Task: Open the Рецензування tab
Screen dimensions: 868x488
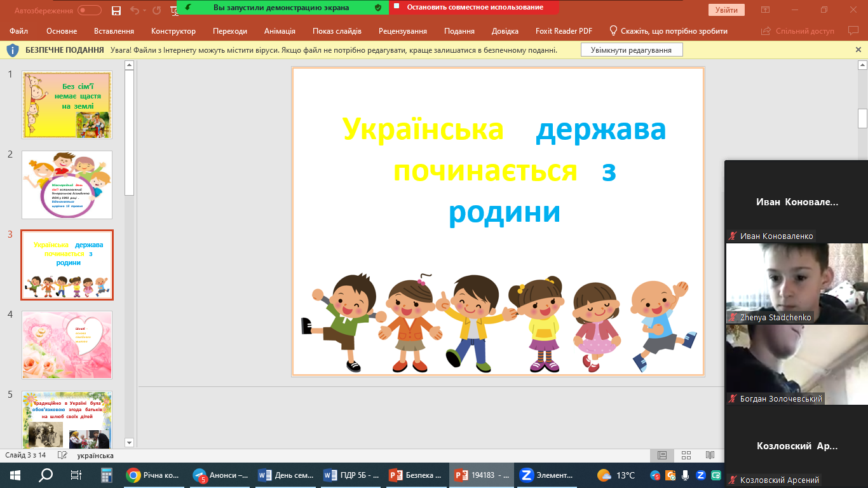Action: 403,30
